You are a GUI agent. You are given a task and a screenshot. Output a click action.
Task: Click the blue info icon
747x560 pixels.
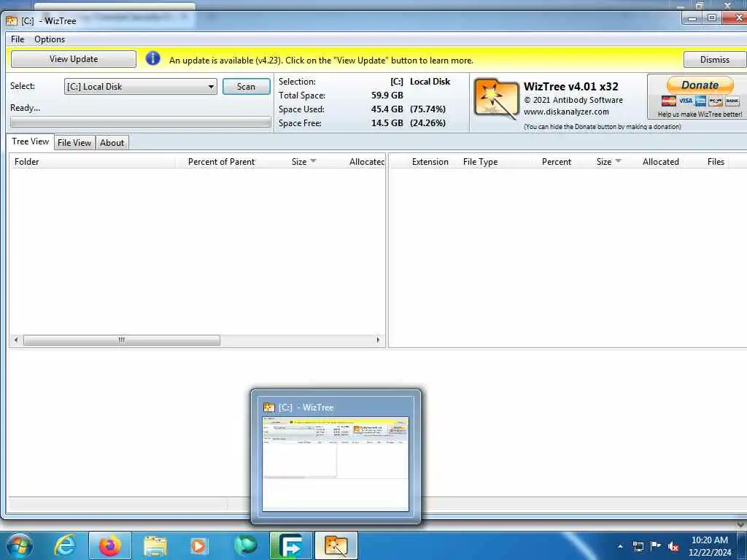point(152,58)
